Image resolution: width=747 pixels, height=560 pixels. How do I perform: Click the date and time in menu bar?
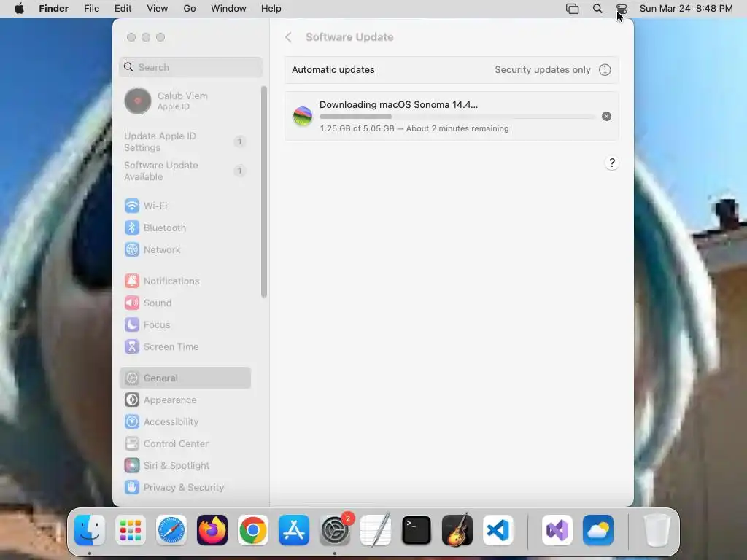coord(686,9)
